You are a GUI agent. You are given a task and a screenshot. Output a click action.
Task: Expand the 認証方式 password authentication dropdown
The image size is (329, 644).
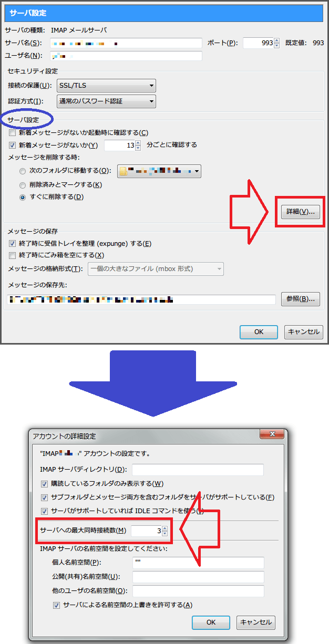pyautogui.click(x=106, y=101)
